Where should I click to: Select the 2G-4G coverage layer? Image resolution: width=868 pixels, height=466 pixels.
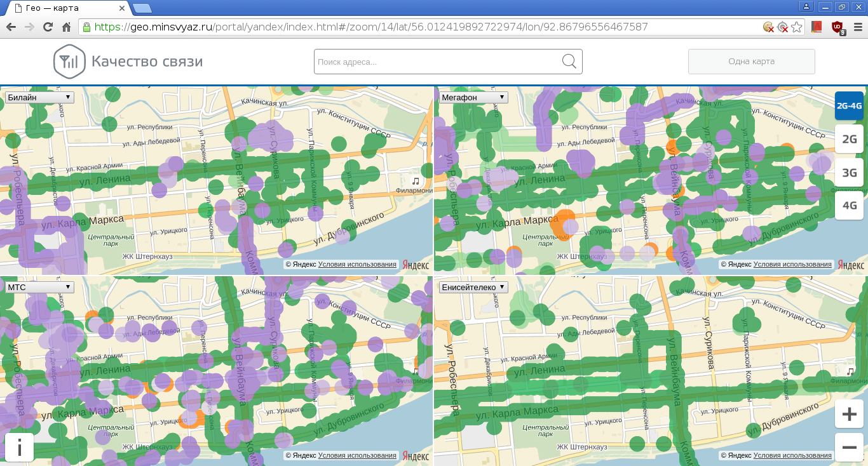pos(849,106)
